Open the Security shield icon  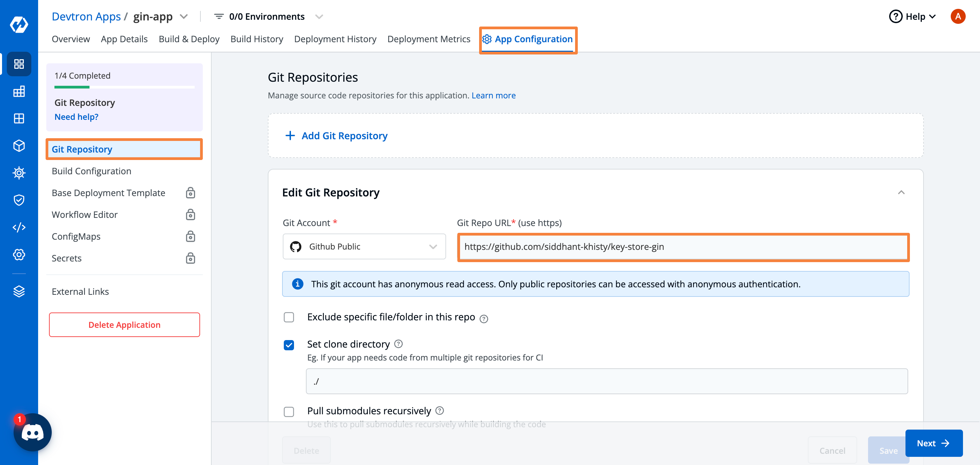click(19, 200)
